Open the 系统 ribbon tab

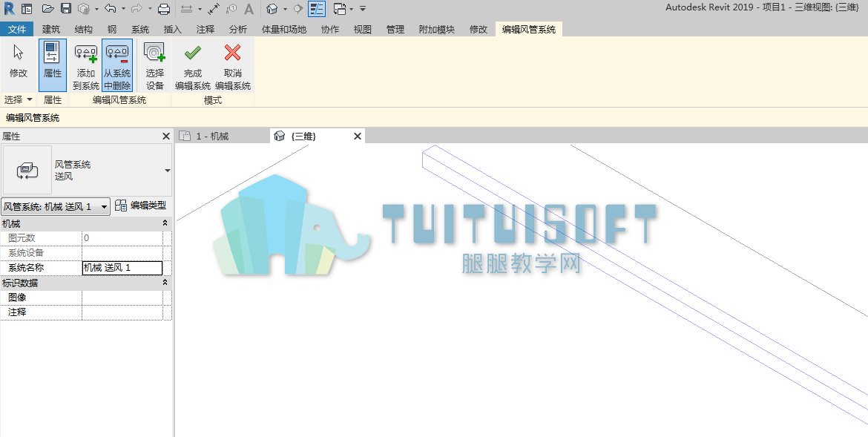tap(140, 30)
